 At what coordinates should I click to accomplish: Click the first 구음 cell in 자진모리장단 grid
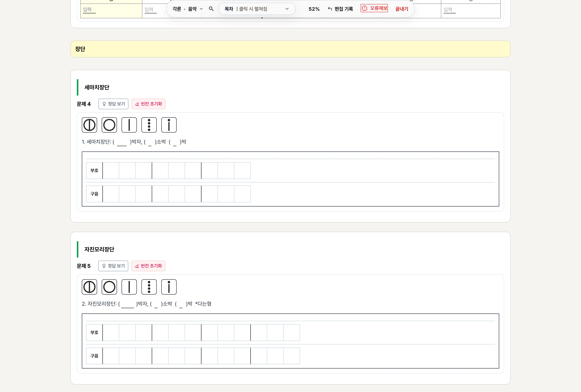[x=111, y=356]
